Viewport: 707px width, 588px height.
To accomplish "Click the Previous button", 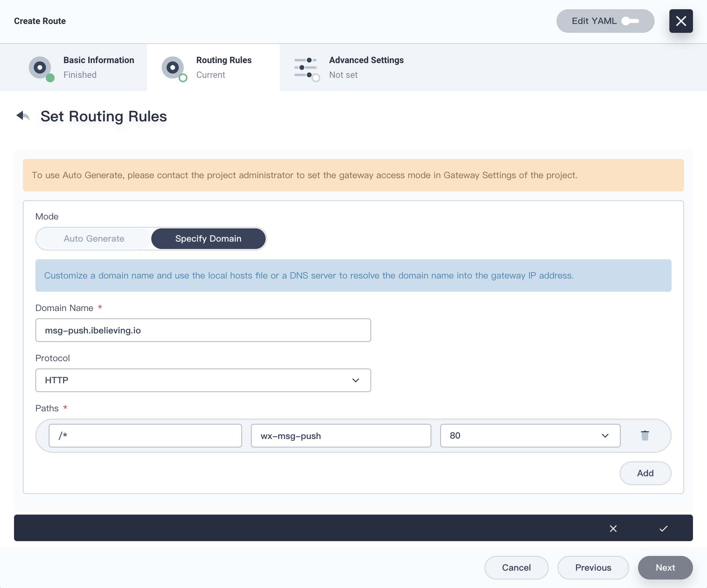I will click(593, 568).
